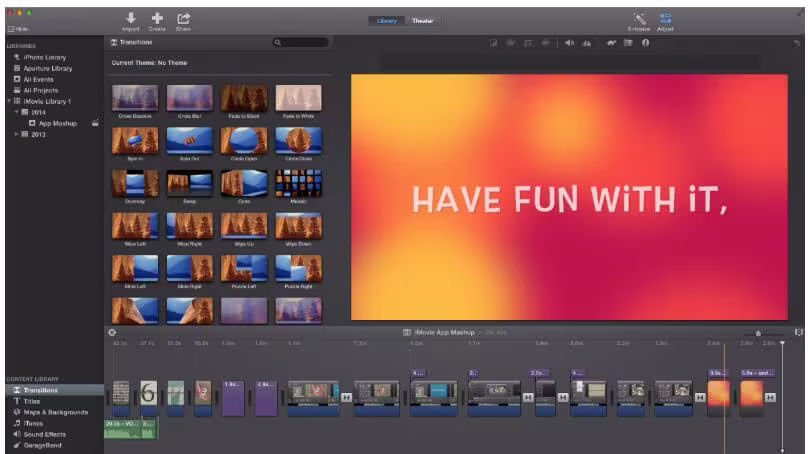Select the Puzzle Left transition

point(244,268)
